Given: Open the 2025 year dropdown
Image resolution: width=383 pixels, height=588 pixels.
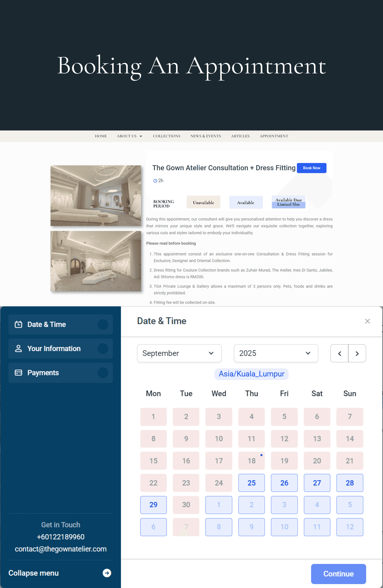Looking at the screenshot, I should (276, 353).
